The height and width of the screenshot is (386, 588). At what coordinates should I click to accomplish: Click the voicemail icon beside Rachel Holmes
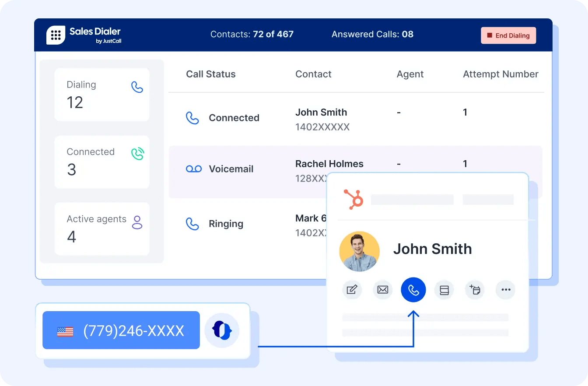(193, 168)
